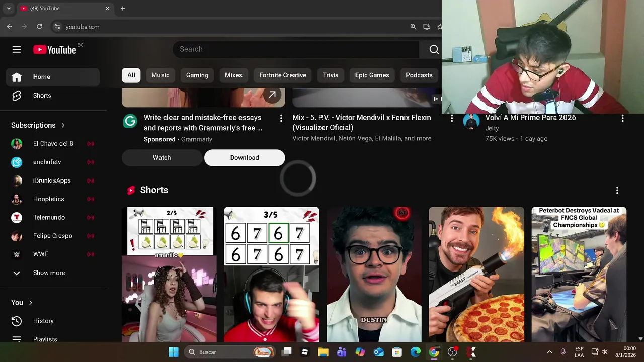Image resolution: width=644 pixels, height=362 pixels.
Task: Click the search magnifier button
Action: click(434, 49)
